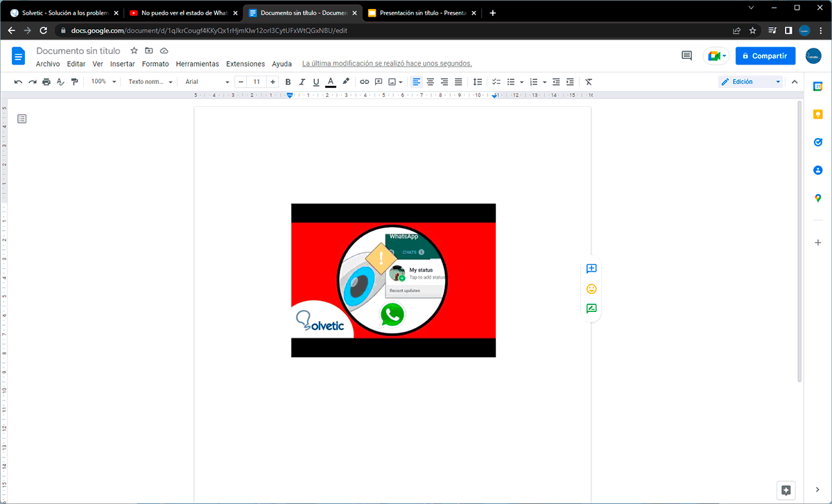Screen dimensions: 832x504
Task: Open the Arial font dropdown
Action: 207,82
